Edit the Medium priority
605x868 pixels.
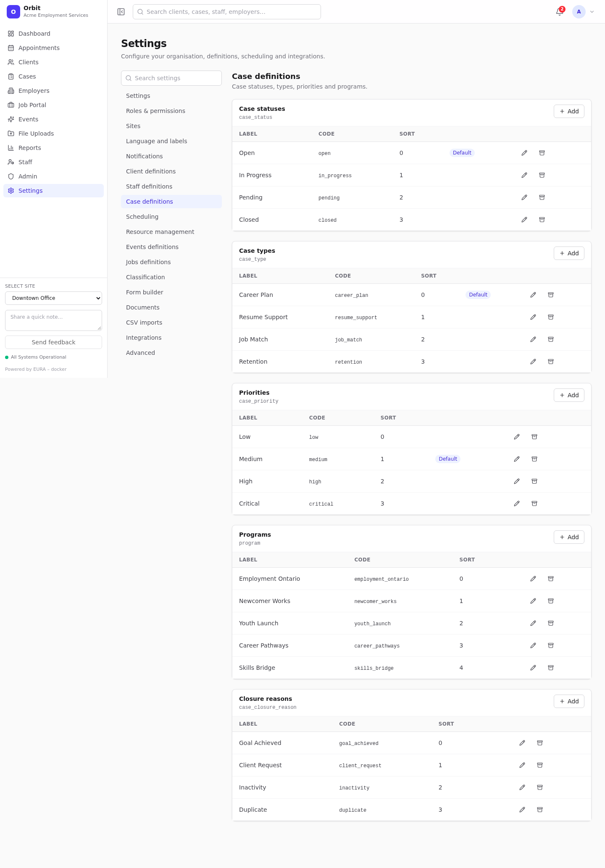(x=517, y=459)
